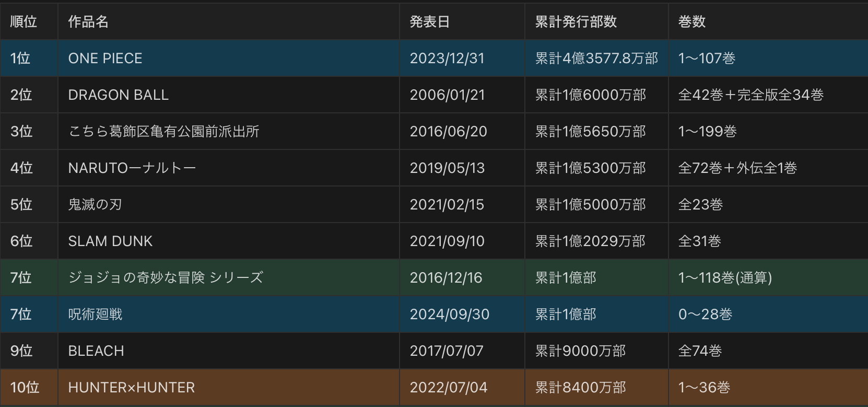The width and height of the screenshot is (868, 407).
Task: Click the 巻数 column header
Action: tap(691, 21)
